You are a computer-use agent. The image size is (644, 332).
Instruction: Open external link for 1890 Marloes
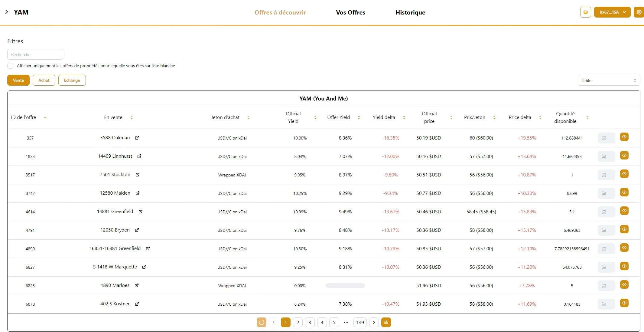137,285
